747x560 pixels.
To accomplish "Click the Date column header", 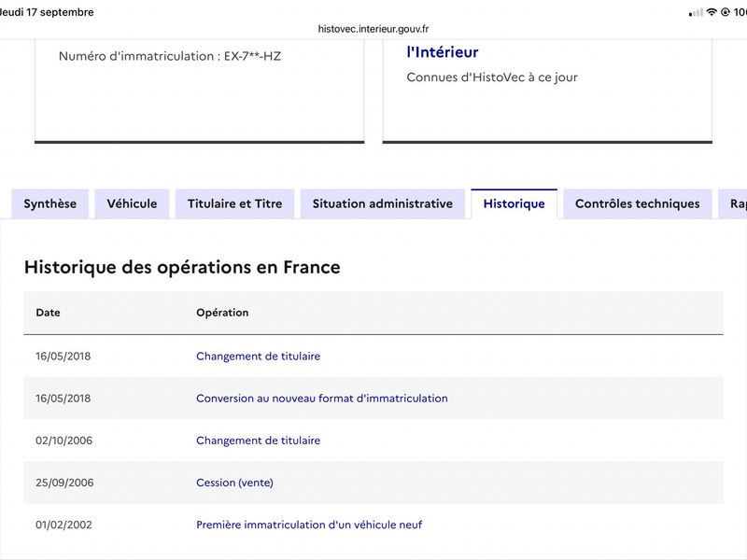I will (x=49, y=313).
